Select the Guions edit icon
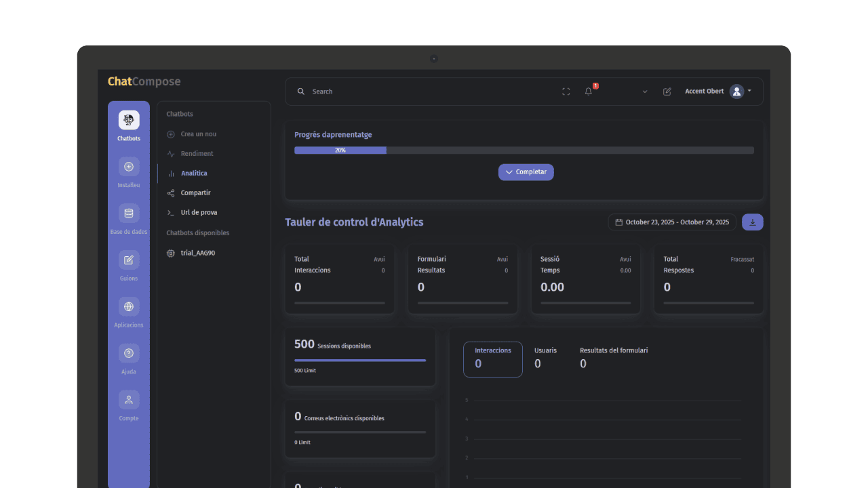 click(129, 260)
